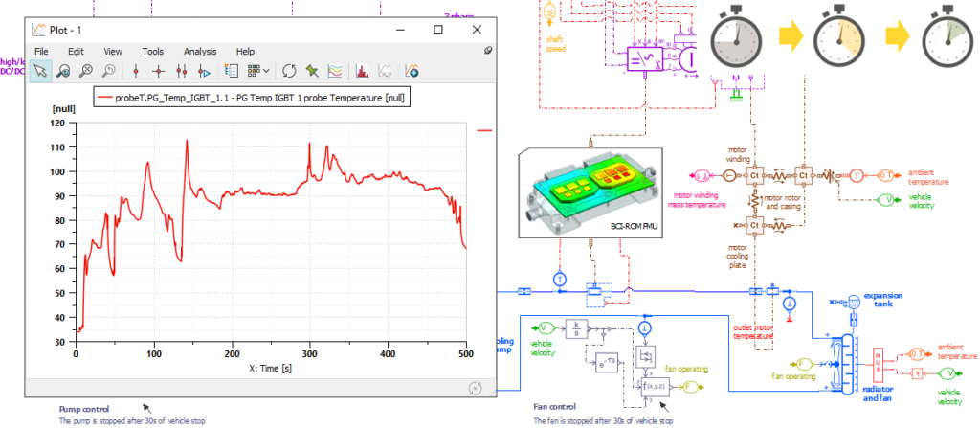Select the k/s gain block
980x428 pixels.
click(577, 327)
